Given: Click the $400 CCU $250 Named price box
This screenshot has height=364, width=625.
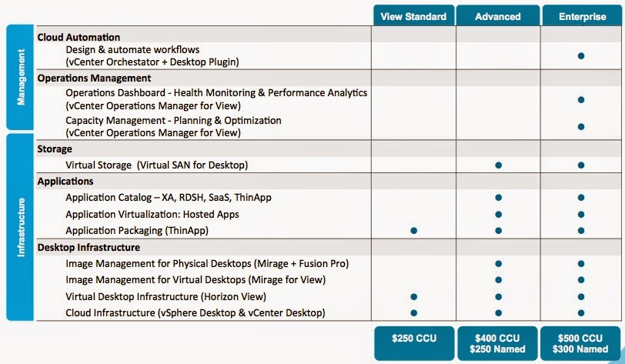Looking at the screenshot, I should tap(498, 344).
